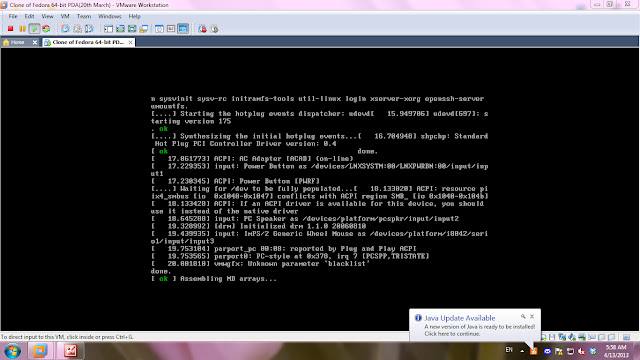This screenshot has width=640, height=360.
Task: Click inside the VM console screen
Action: coord(320,189)
